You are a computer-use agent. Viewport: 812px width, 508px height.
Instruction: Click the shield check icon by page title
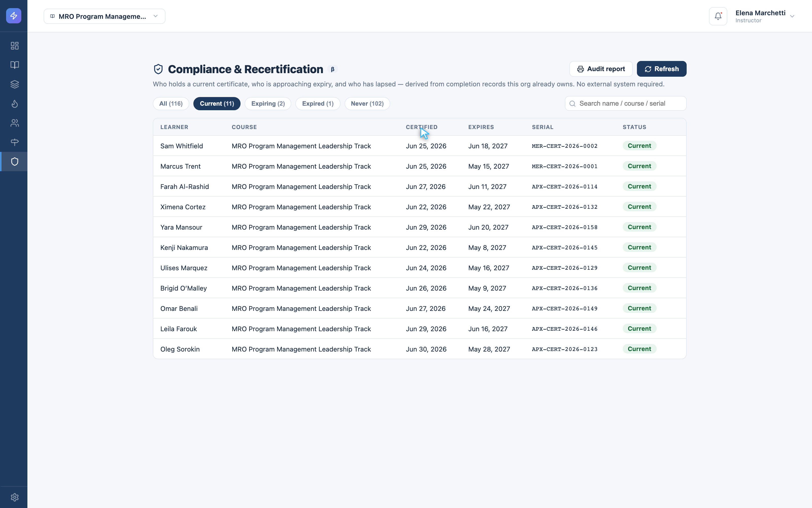158,69
